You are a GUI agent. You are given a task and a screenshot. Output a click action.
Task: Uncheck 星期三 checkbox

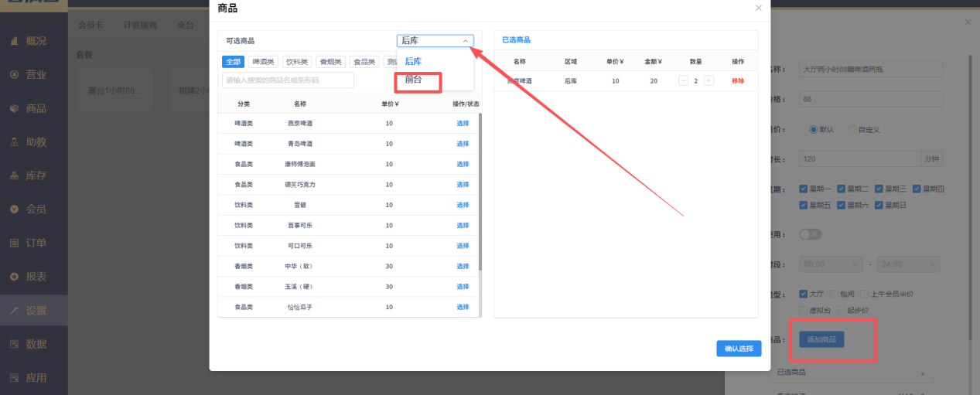click(879, 189)
